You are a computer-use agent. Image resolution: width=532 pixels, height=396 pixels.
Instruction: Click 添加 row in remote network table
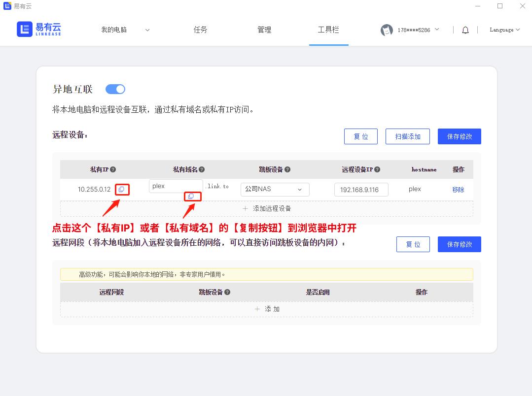(267, 309)
